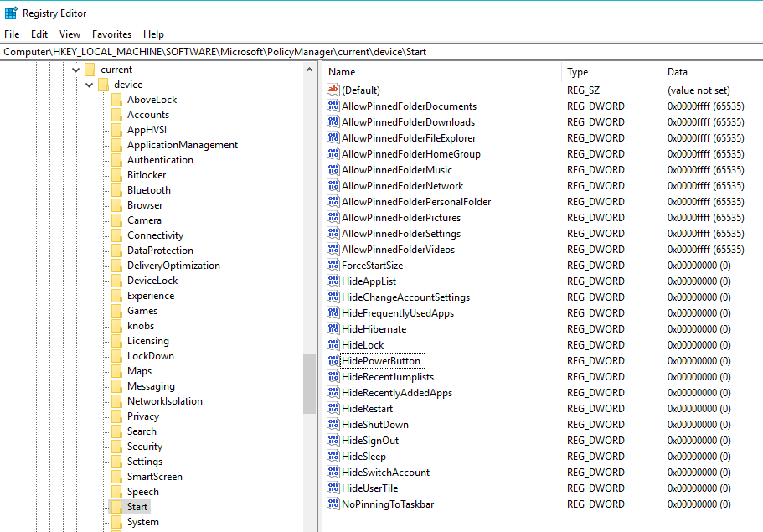Select the Licensing key

(x=148, y=341)
